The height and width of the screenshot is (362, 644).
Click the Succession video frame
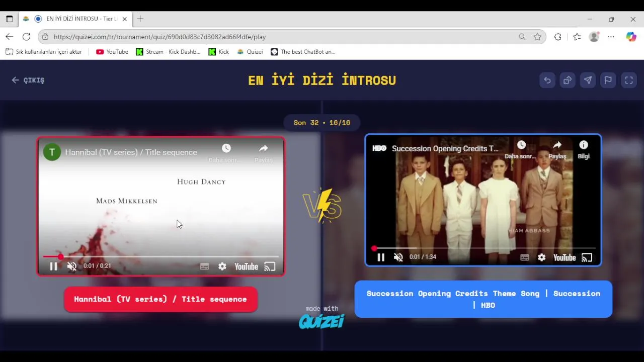pyautogui.click(x=483, y=200)
